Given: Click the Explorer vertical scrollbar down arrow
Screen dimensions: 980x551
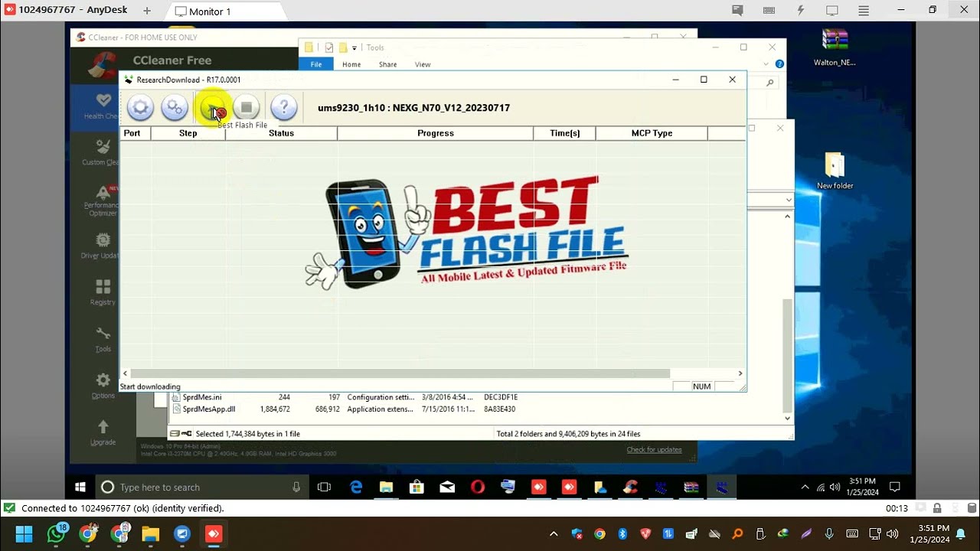Looking at the screenshot, I should tap(787, 419).
